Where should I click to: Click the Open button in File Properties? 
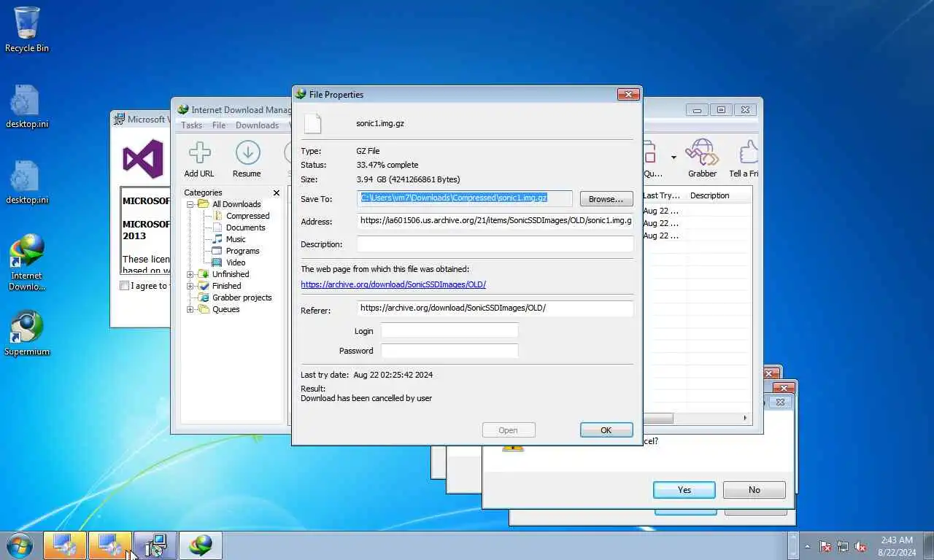(509, 430)
